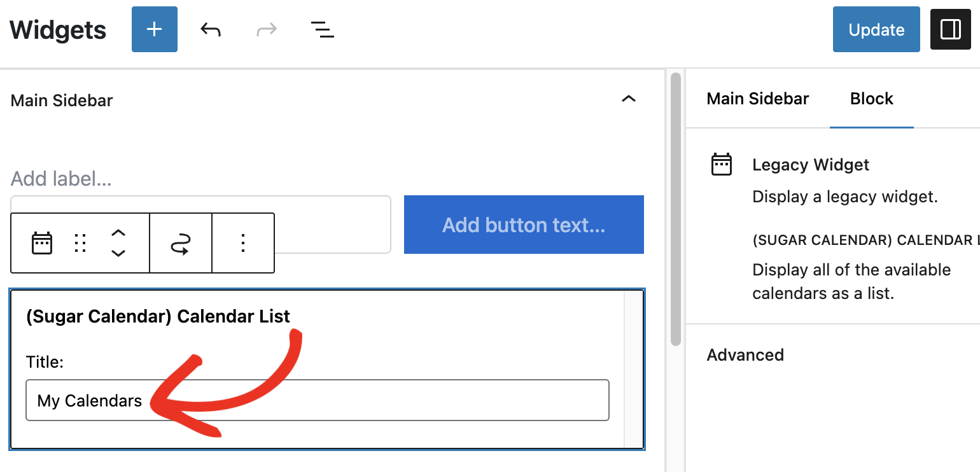This screenshot has width=980, height=472.
Task: Click the Main Sidebar area title text
Action: [62, 101]
